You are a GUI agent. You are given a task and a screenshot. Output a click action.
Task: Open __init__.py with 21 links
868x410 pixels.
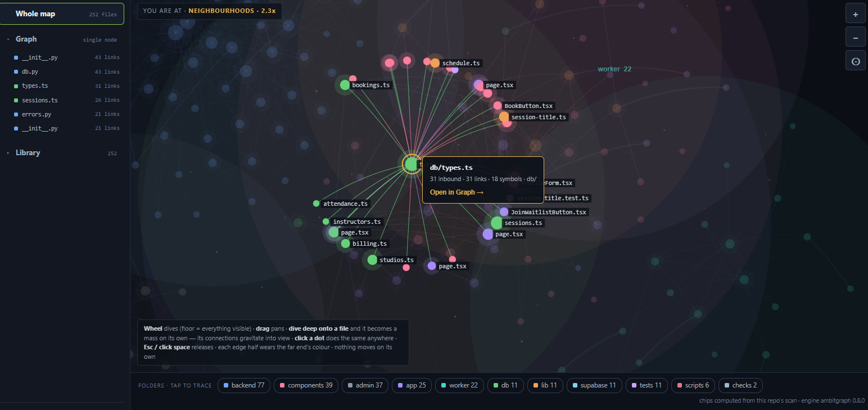coord(66,128)
